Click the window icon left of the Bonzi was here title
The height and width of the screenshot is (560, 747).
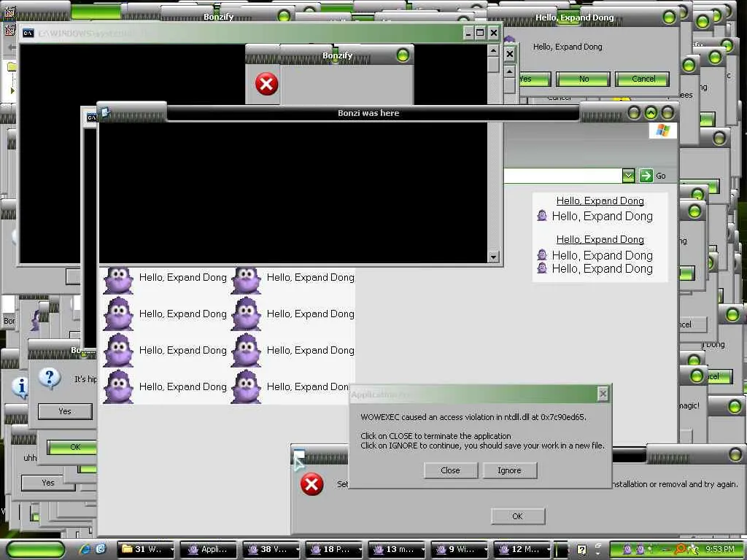[105, 112]
